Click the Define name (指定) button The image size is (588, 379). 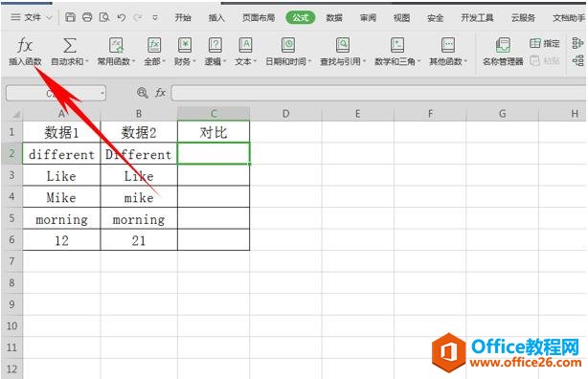coord(545,43)
